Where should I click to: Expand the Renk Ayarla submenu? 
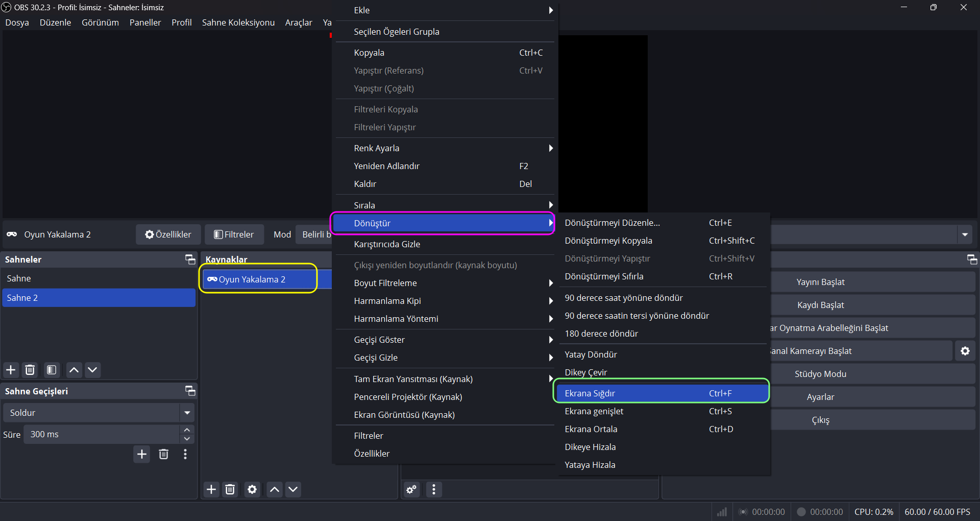[445, 148]
